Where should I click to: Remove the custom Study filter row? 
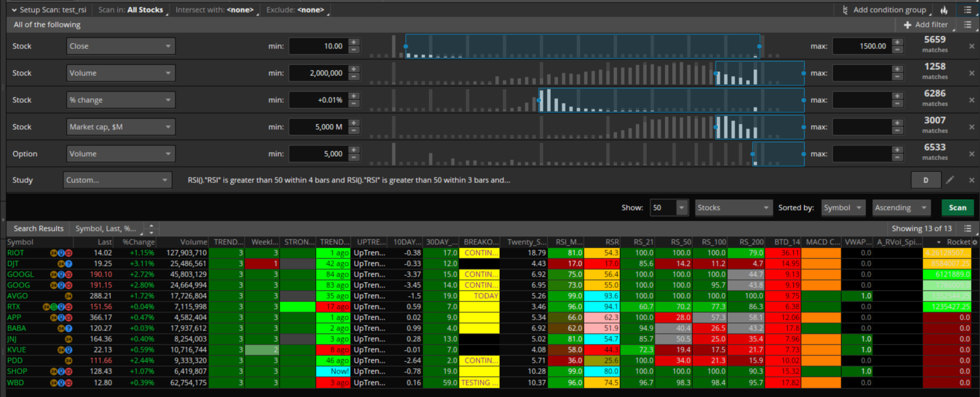coord(972,180)
